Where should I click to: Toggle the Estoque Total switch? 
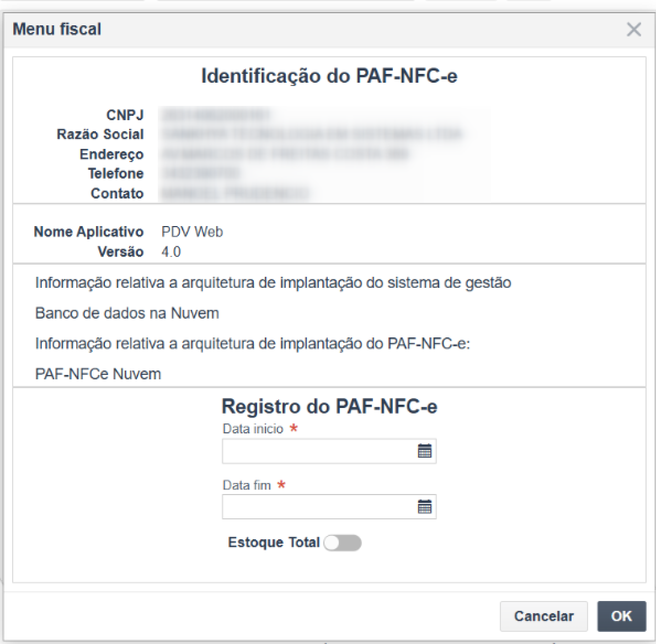343,543
